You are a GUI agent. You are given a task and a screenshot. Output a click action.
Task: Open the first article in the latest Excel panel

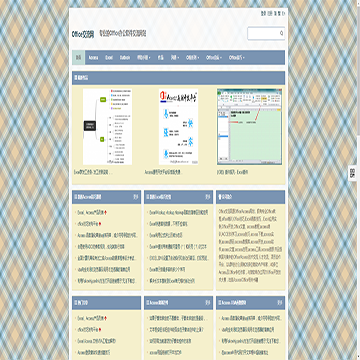point(179,212)
